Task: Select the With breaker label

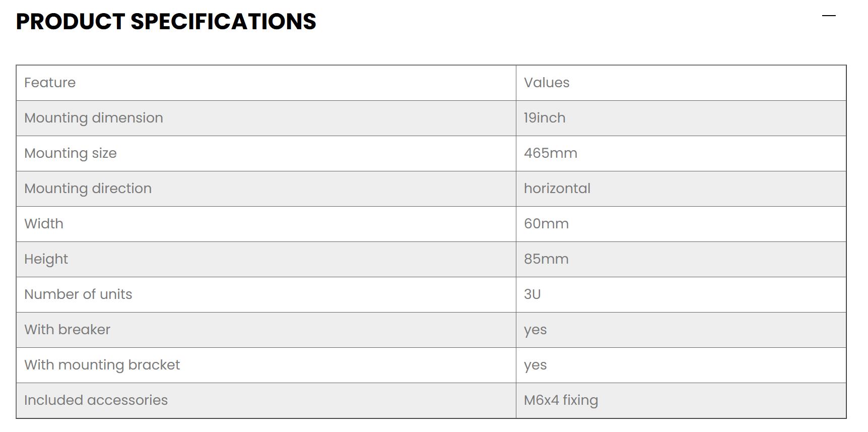Action: [67, 330]
